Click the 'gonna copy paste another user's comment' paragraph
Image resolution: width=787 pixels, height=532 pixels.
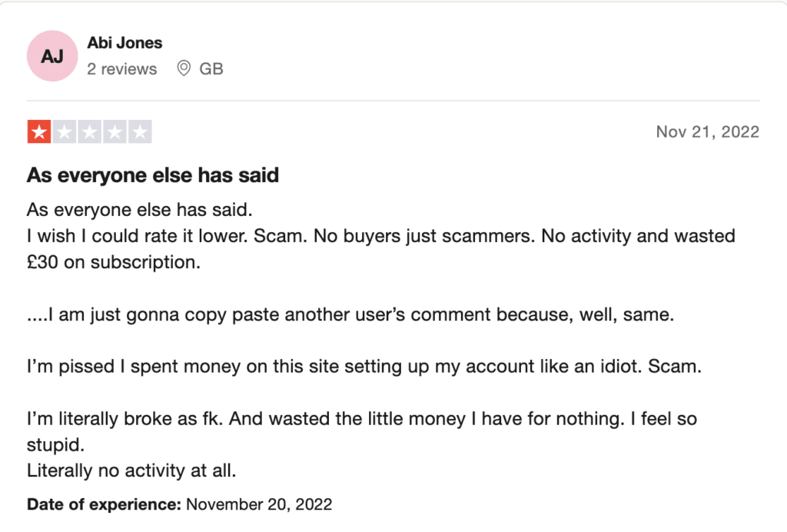pos(350,314)
